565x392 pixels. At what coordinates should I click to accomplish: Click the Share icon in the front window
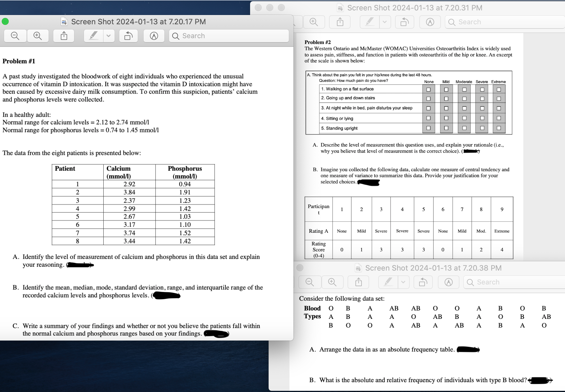63,36
